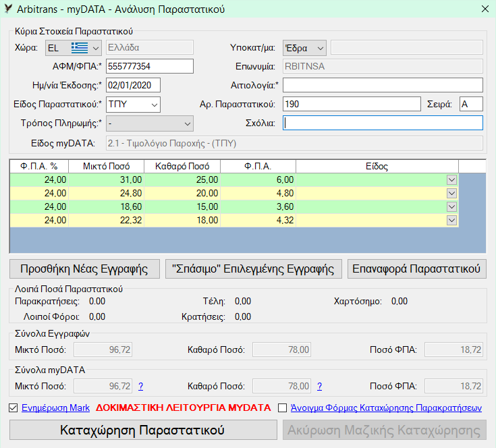The image size is (496, 448).
Task: Expand the Υποκατ/μα dropdown showing Έδρα
Action: pos(304,48)
